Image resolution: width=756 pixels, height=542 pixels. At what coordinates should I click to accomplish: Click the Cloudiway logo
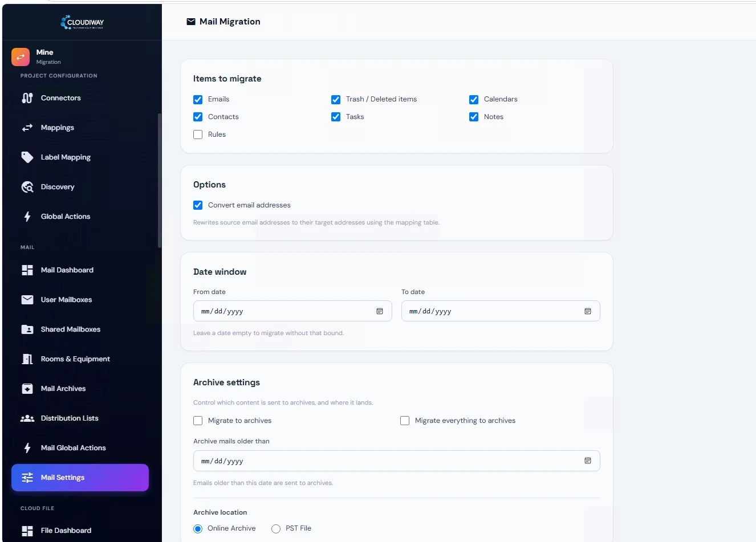[82, 22]
